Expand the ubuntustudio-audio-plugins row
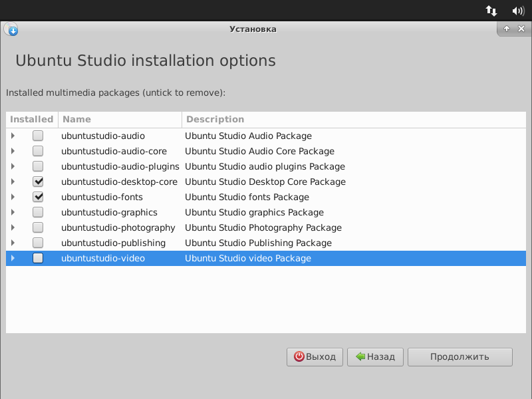This screenshot has height=399, width=532. pos(13,166)
